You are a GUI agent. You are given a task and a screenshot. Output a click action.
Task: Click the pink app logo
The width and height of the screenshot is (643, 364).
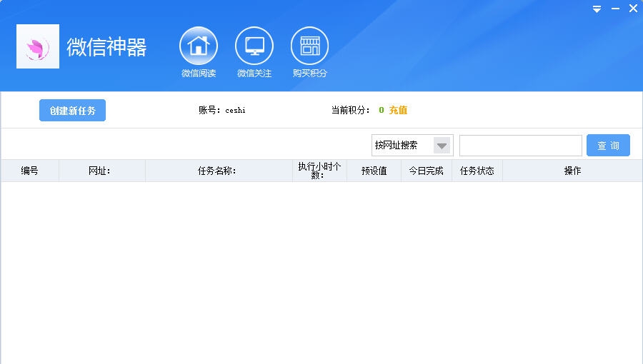click(38, 46)
